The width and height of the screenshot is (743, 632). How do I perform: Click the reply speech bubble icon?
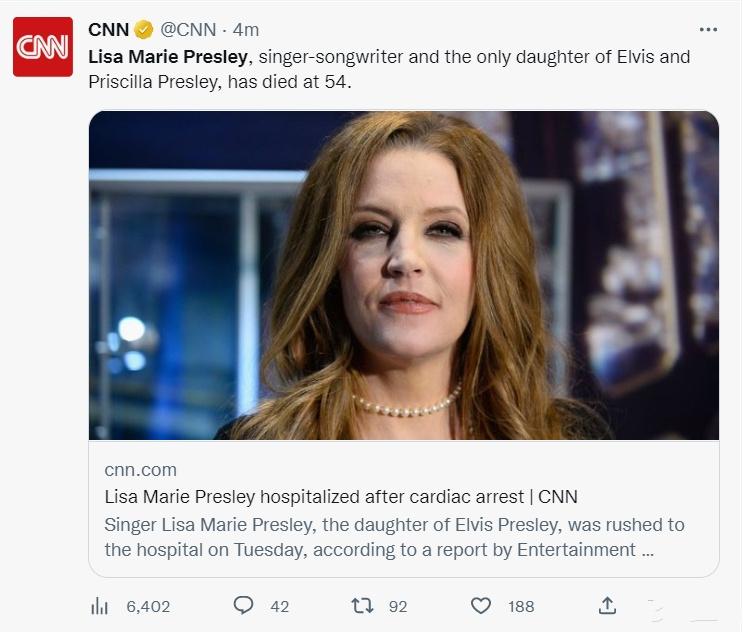243,606
